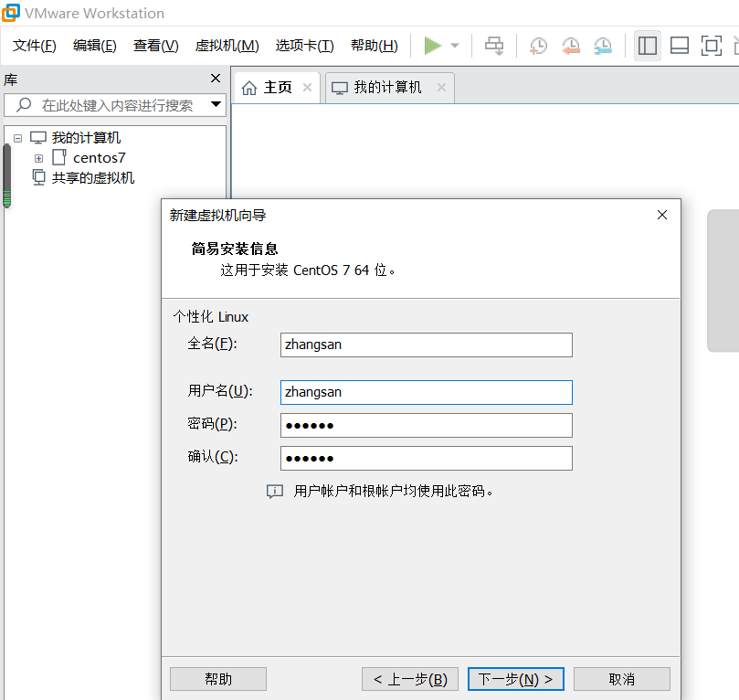Screen dimensions: 739x700
Task: Close the 新建虚拟机向导 dialog
Action: click(662, 215)
